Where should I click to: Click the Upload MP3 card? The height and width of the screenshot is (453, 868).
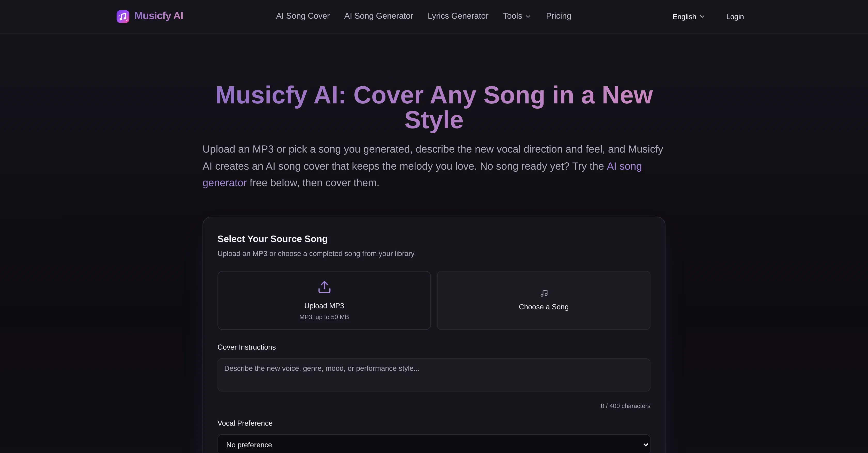point(324,300)
